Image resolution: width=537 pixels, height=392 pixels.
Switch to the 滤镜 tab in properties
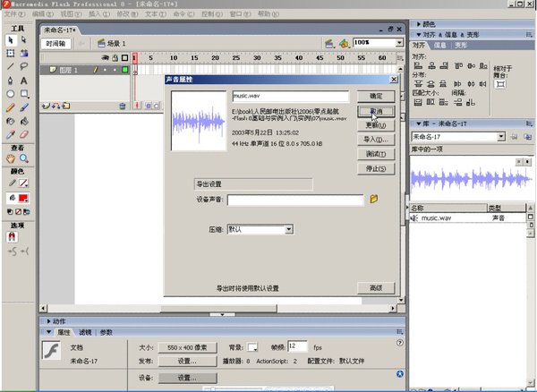click(x=85, y=332)
